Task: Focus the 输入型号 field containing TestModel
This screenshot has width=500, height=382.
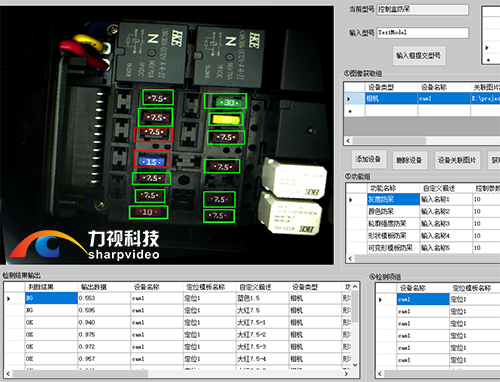Action: [423, 33]
